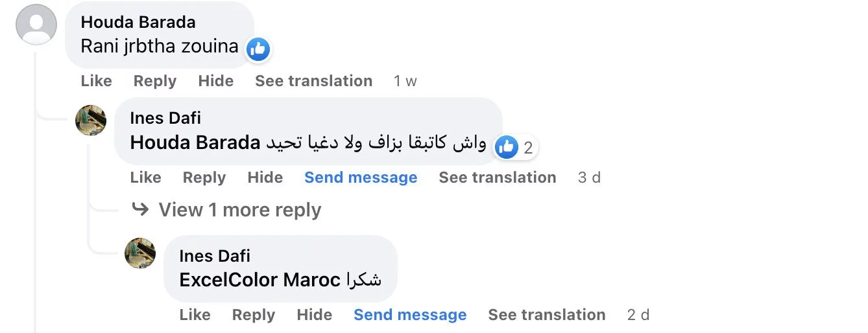Open Houda Barada's name on her comment

(138, 22)
